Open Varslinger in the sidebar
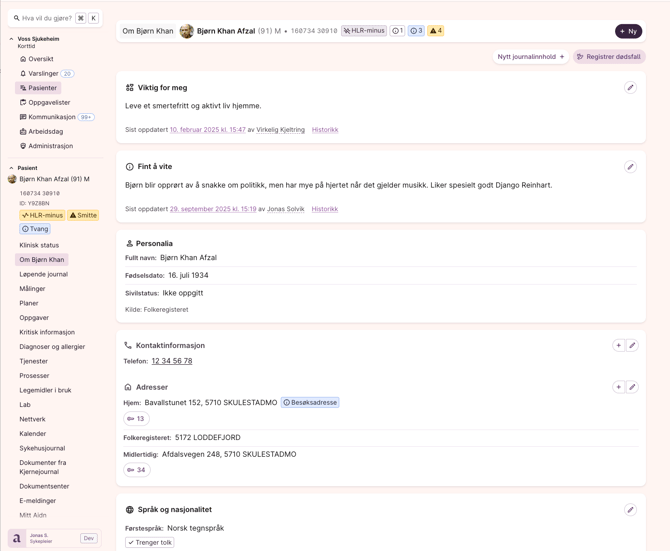The image size is (670, 551). pyautogui.click(x=43, y=74)
